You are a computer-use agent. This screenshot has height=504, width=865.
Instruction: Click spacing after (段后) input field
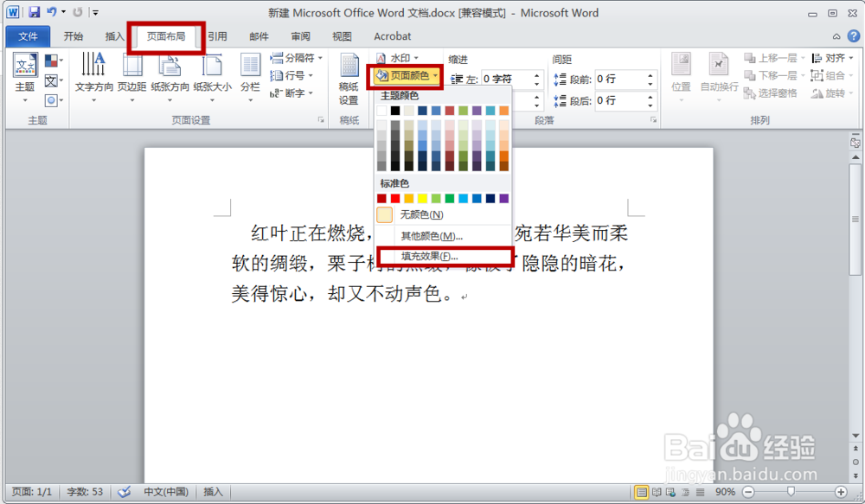[x=620, y=100]
